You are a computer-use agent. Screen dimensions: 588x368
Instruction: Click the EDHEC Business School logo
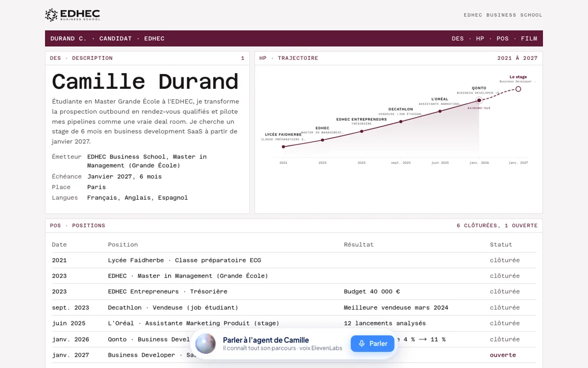coord(73,15)
